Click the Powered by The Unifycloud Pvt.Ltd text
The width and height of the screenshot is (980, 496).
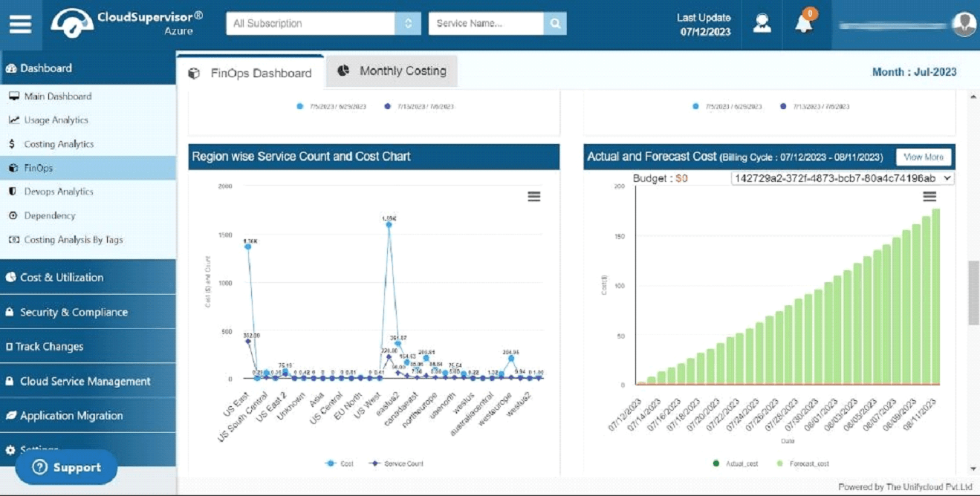(x=905, y=487)
